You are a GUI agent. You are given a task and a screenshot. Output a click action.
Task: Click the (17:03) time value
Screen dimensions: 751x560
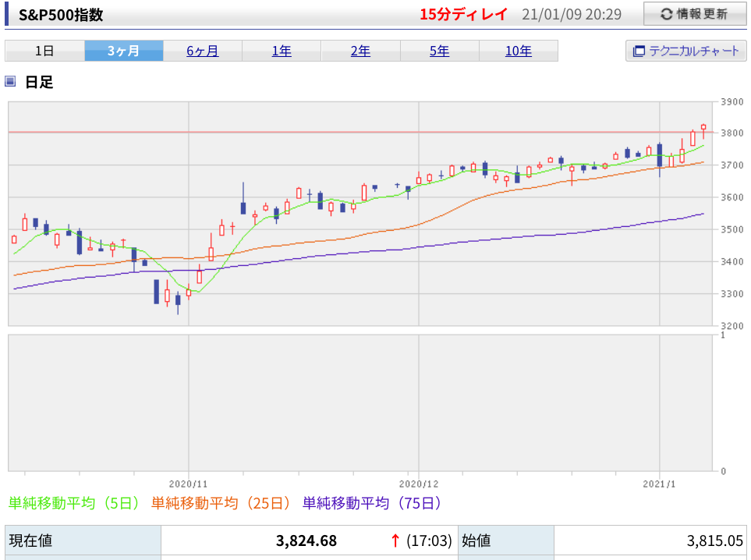click(x=429, y=541)
